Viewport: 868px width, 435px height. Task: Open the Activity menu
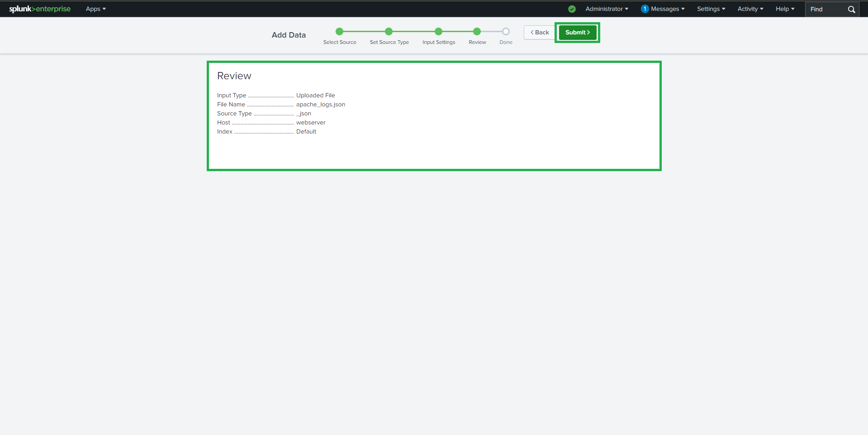click(x=750, y=9)
